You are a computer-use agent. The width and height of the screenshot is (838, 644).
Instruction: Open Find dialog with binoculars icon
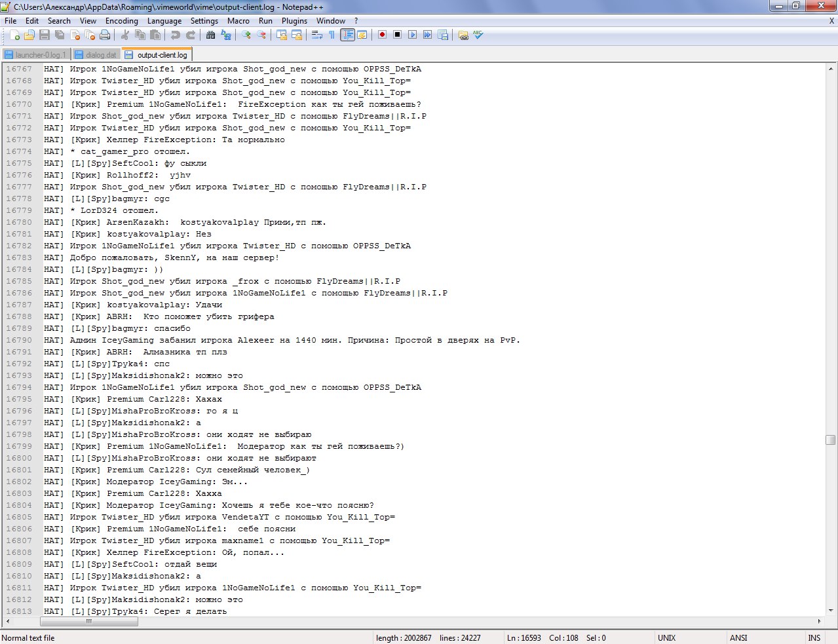(x=211, y=35)
